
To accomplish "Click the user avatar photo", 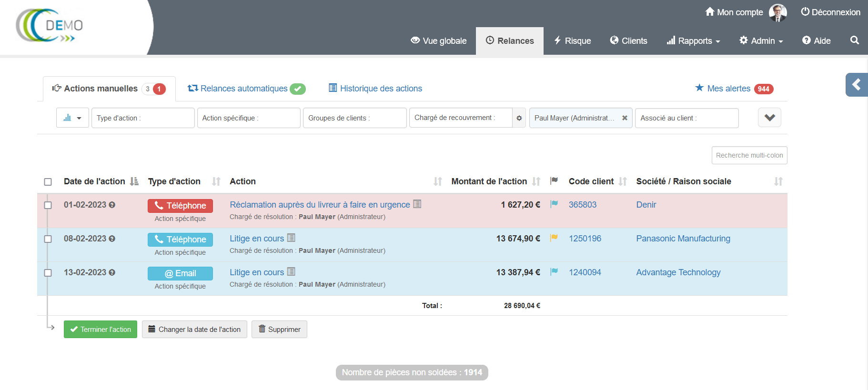I will pos(777,13).
